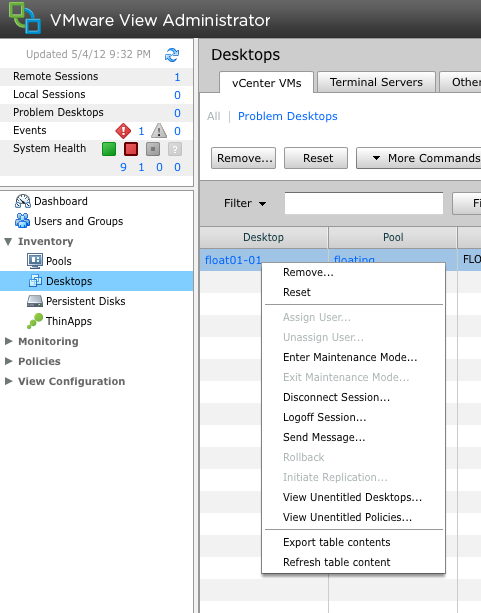This screenshot has height=613, width=481.
Task: Click the red error Events icon
Action: pos(123,131)
